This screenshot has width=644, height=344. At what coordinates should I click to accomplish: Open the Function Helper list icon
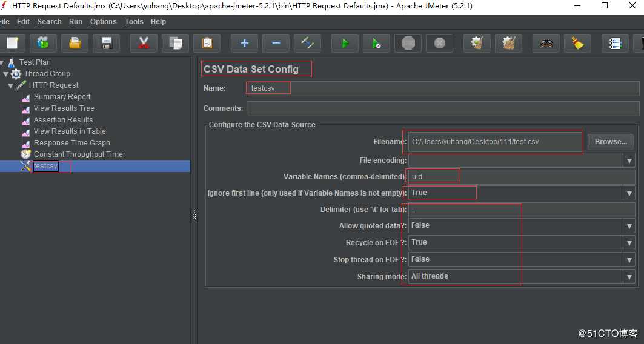coord(615,43)
